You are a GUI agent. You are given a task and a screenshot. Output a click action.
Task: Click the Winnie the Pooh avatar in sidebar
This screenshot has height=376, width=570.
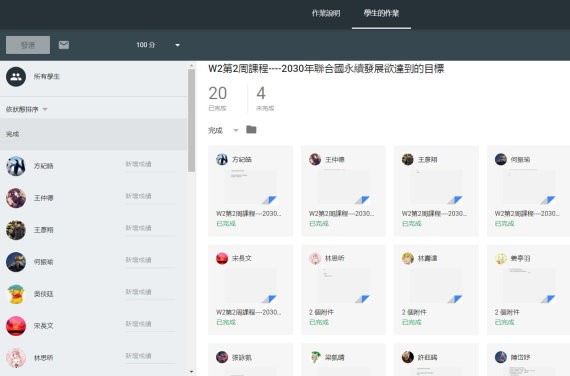pos(16,294)
